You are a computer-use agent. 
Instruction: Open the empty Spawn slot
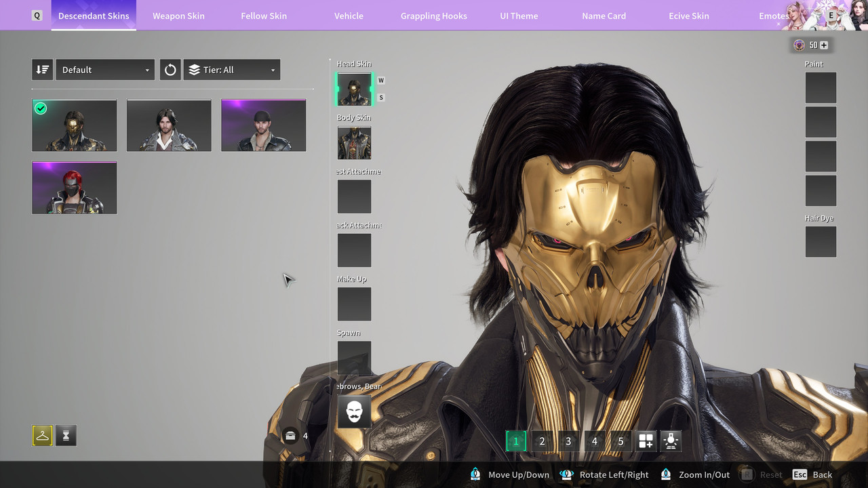pyautogui.click(x=354, y=358)
